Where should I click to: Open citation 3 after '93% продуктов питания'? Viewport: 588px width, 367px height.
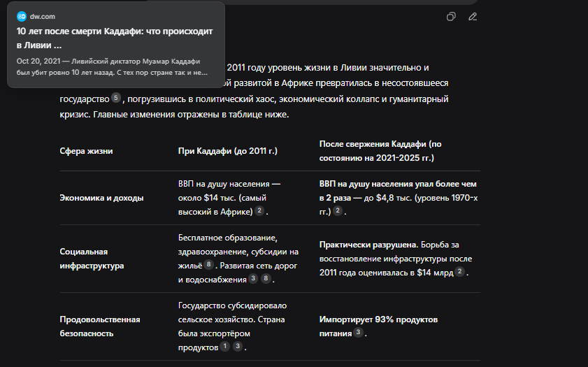click(x=358, y=333)
